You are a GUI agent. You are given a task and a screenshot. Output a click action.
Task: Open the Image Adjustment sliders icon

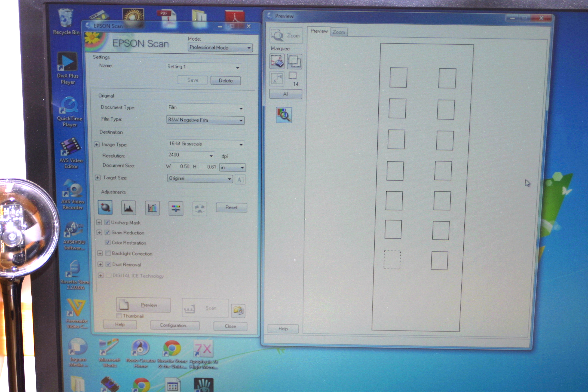point(176,209)
